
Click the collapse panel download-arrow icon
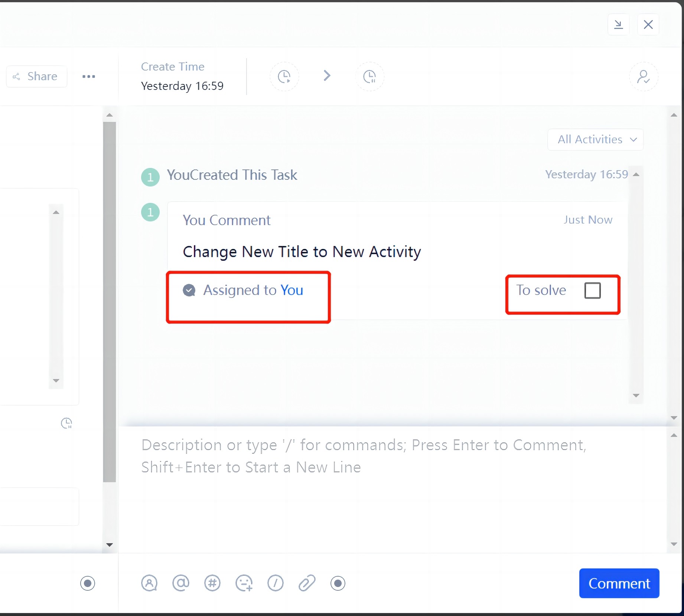click(618, 25)
